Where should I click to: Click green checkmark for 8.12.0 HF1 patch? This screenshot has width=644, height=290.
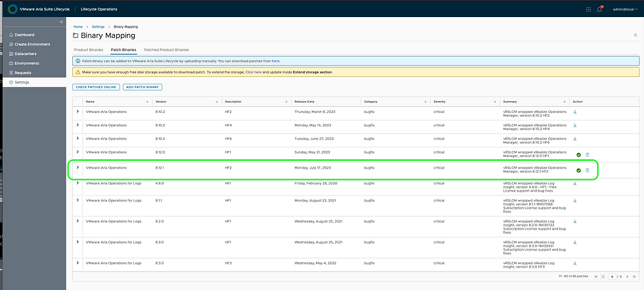coord(578,155)
